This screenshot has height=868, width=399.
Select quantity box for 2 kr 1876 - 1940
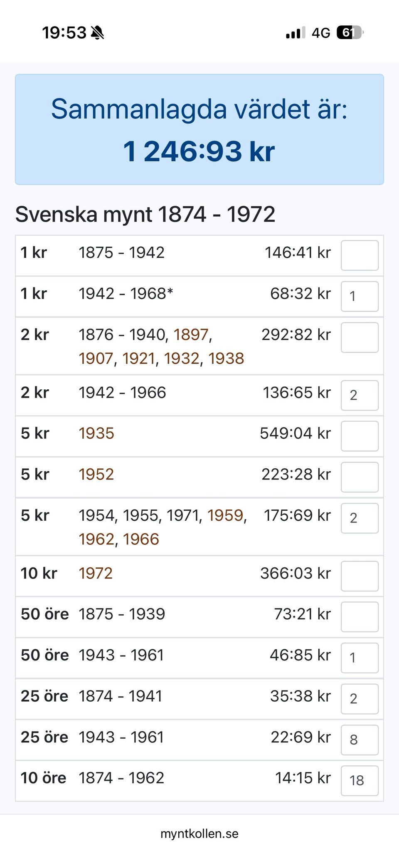[x=360, y=337]
